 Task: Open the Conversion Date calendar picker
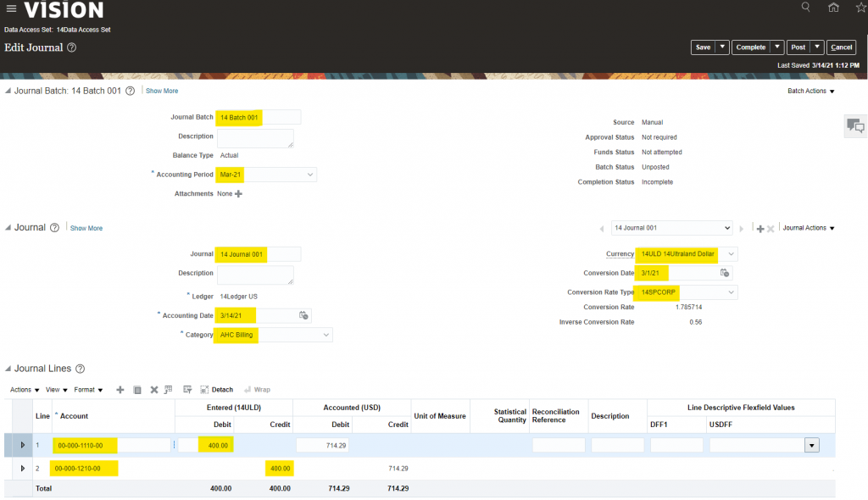click(725, 273)
